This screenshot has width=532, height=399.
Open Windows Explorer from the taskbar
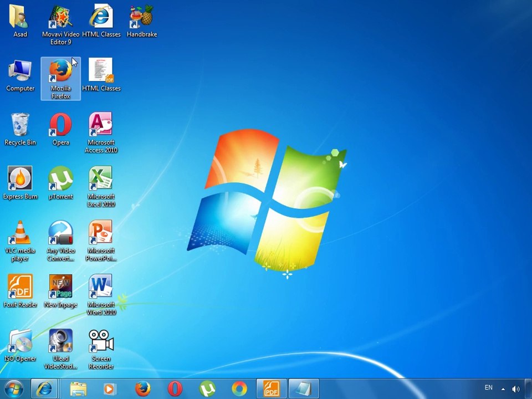(78, 389)
